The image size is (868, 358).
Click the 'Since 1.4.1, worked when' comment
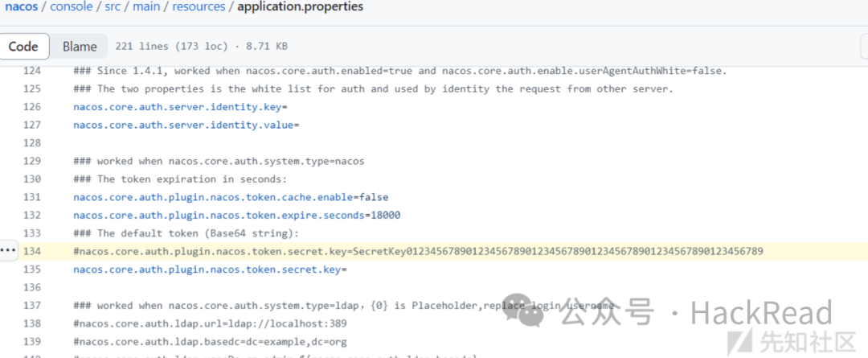[x=399, y=71]
